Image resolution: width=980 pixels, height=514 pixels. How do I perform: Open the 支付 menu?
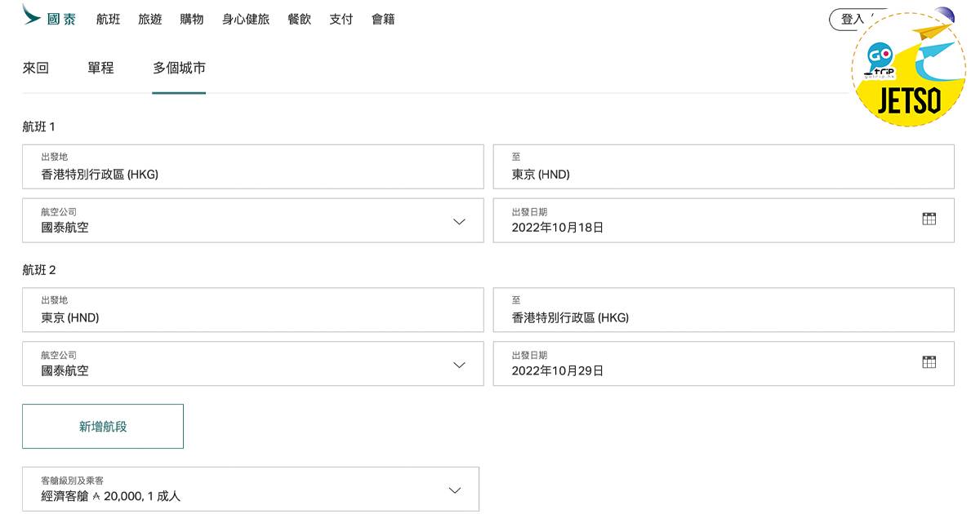[x=341, y=19]
